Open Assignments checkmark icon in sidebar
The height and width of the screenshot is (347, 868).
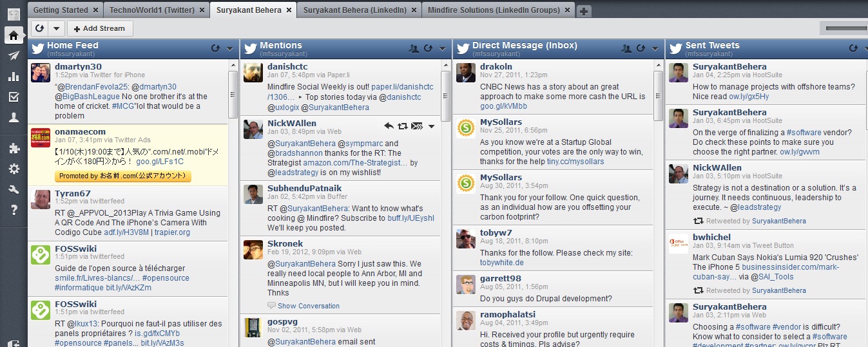tap(14, 97)
